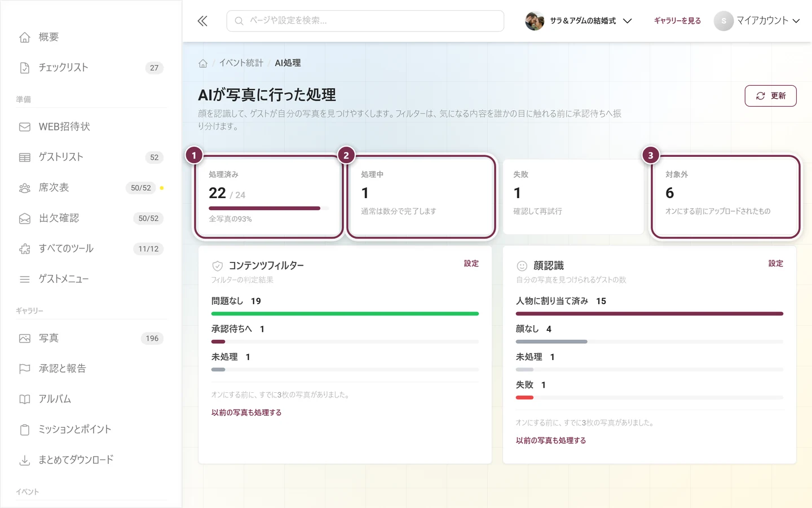
Task: Focus the ページや設定を検索 search field
Action: [x=365, y=21]
